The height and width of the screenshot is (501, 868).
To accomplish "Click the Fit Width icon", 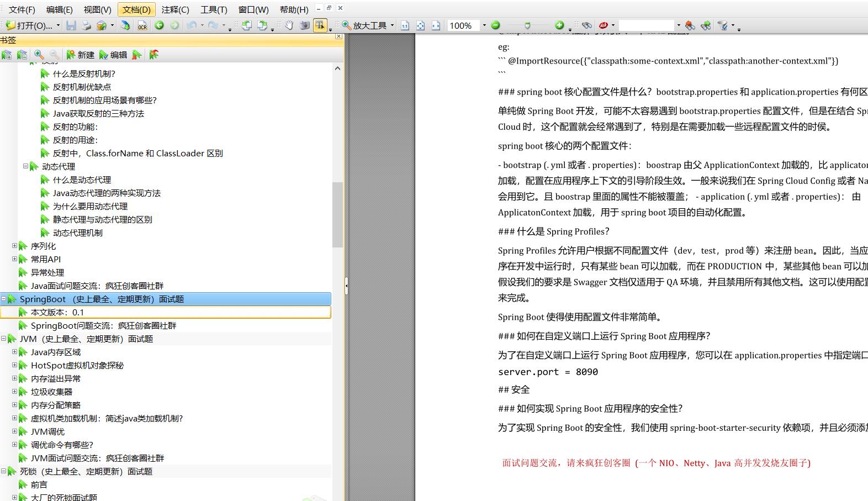I will tap(436, 25).
